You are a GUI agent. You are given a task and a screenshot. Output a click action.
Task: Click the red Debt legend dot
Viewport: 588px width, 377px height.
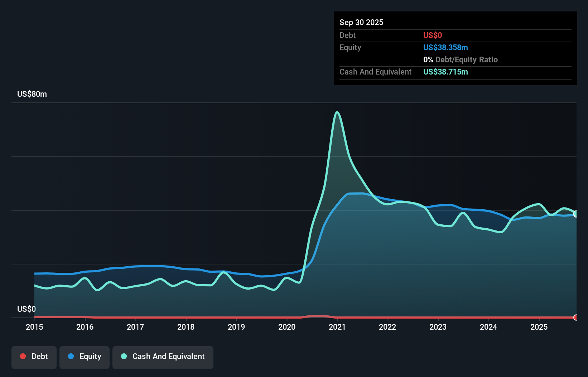point(23,357)
